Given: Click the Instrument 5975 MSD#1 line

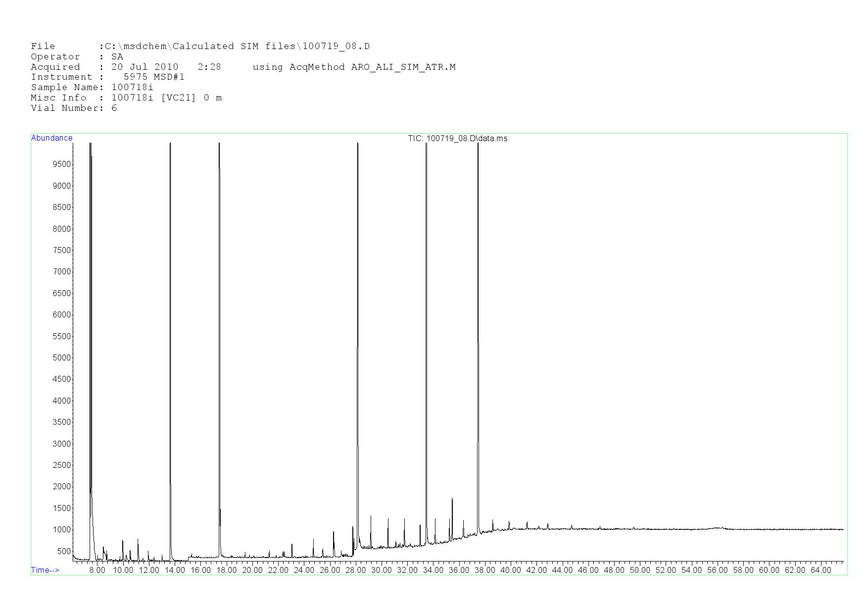Looking at the screenshot, I should (x=107, y=77).
